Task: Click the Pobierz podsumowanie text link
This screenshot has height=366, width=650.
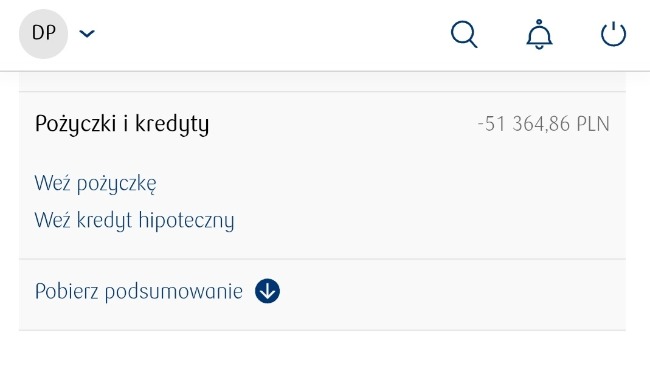Action: (x=139, y=291)
